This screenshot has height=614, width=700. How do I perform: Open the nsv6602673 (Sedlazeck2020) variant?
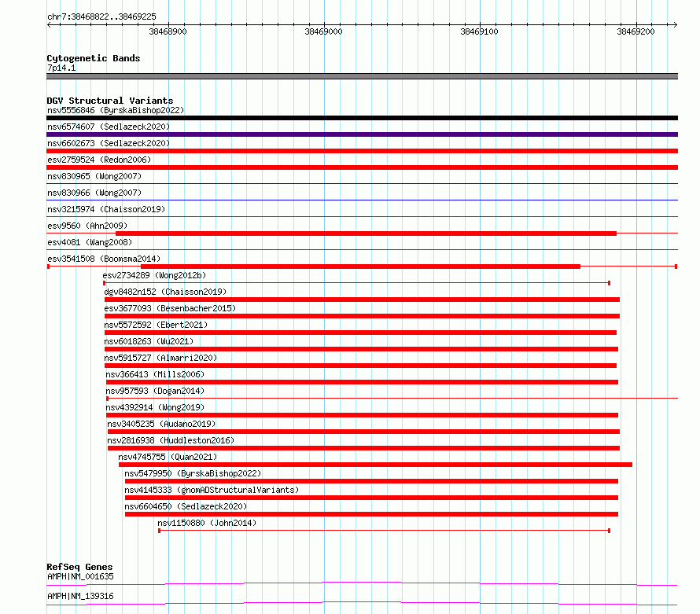tap(109, 143)
